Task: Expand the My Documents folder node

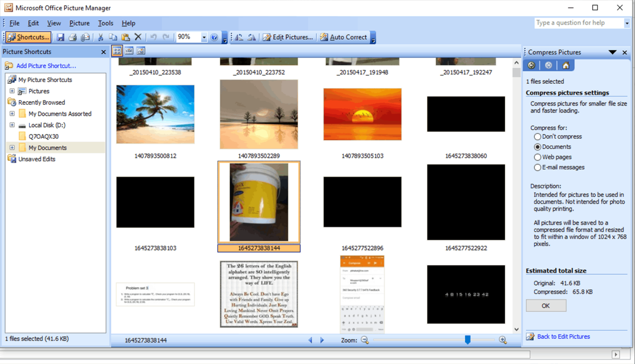Action: tap(12, 148)
